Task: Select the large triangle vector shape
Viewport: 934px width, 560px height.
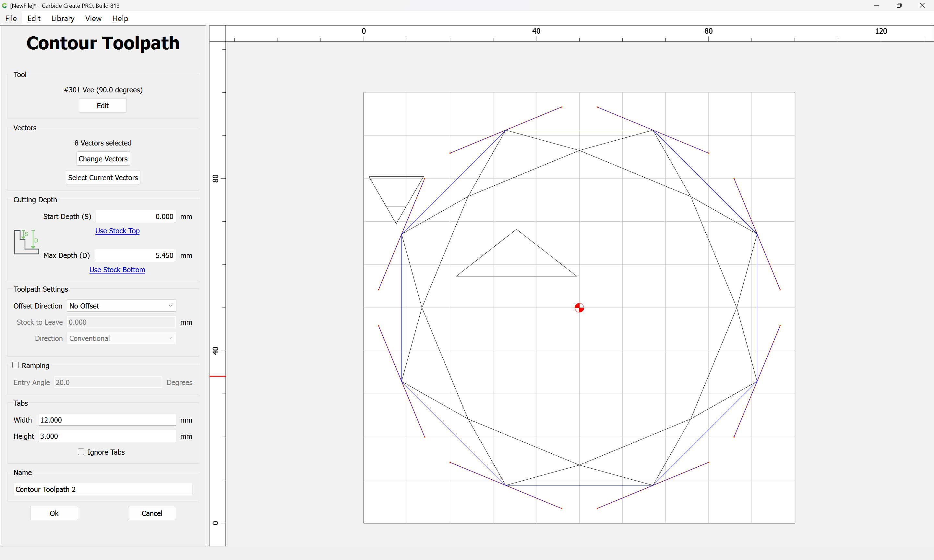Action: point(516,252)
